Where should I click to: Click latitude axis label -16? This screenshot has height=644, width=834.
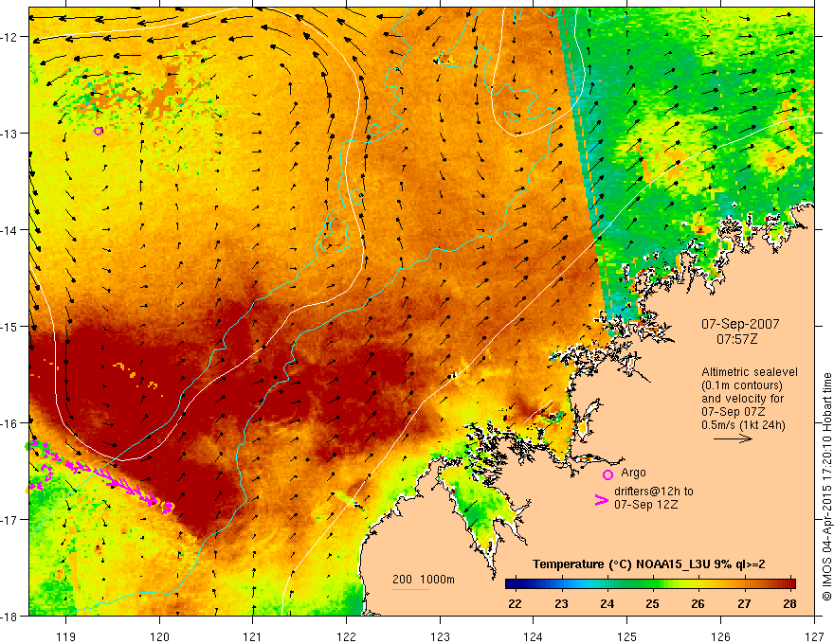pos(9,423)
